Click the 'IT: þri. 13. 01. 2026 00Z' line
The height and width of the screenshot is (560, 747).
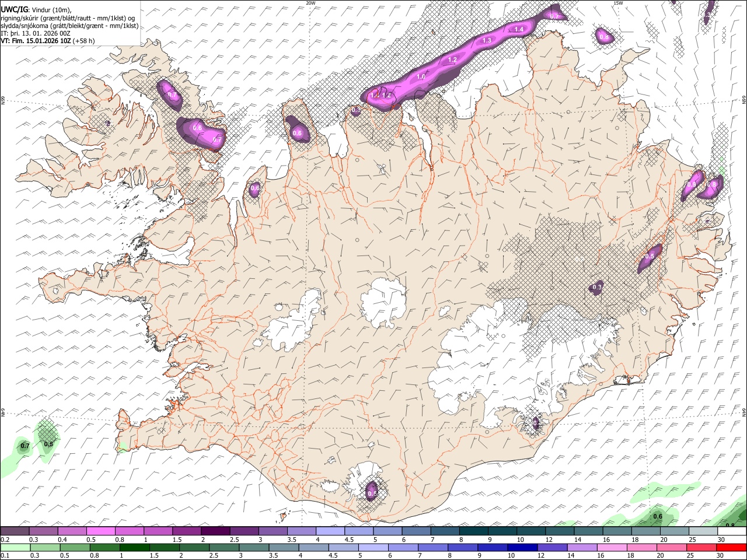coord(36,33)
